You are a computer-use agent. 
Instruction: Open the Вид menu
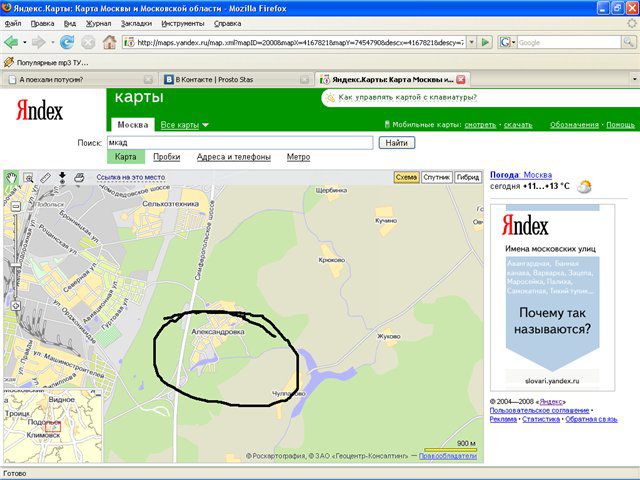(x=70, y=24)
